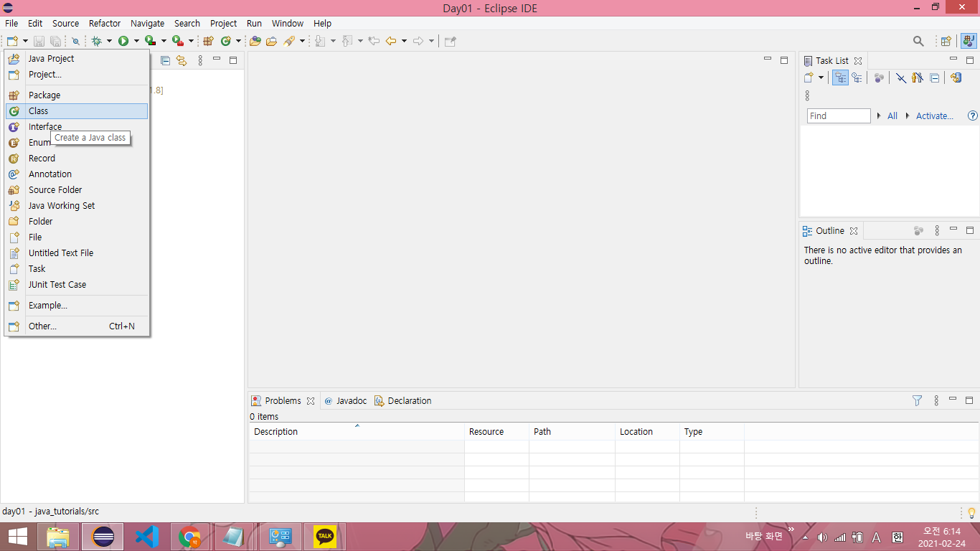980x551 pixels.
Task: Click the Open Task folder icon
Action: click(x=271, y=41)
